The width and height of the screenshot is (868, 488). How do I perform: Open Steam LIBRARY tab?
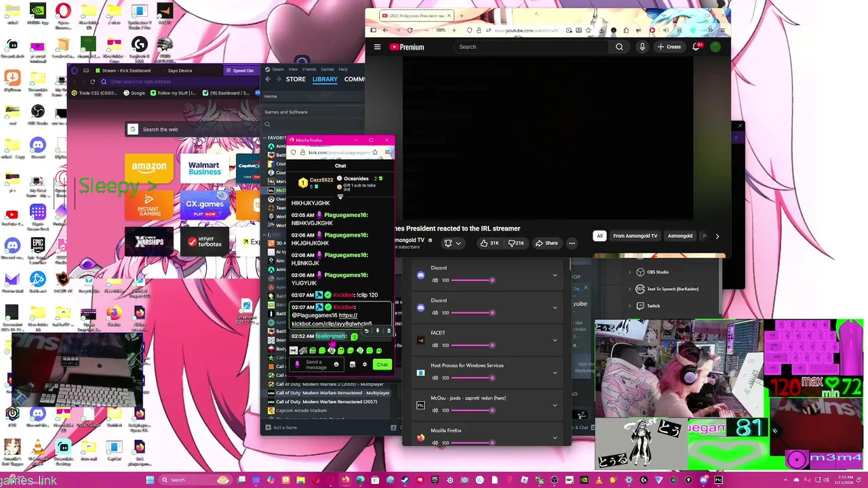pos(325,79)
